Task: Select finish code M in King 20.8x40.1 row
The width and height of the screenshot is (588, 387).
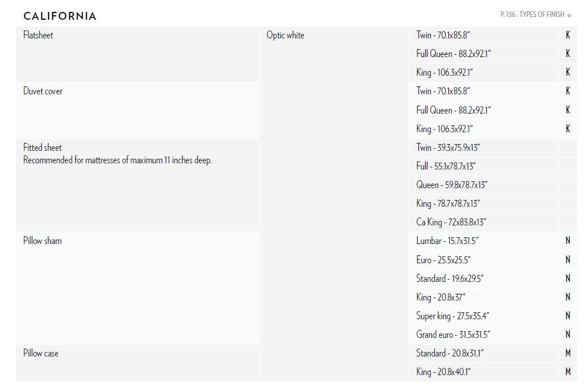Action: [568, 372]
